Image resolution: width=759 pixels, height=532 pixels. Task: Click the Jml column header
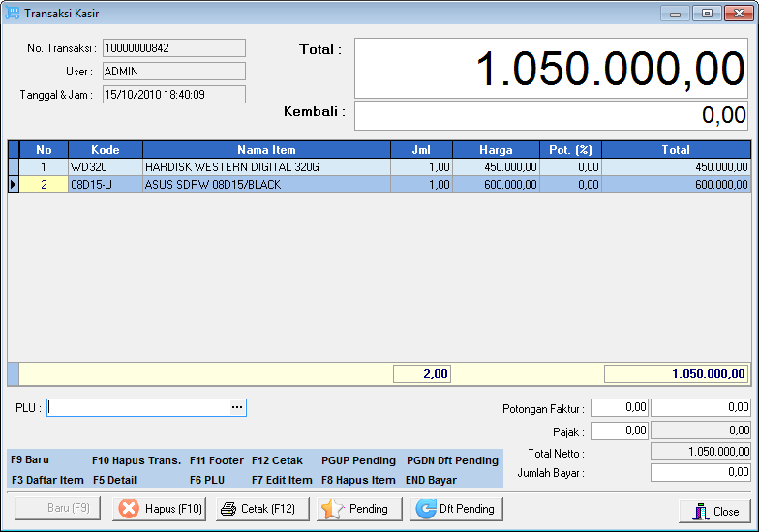pos(422,150)
